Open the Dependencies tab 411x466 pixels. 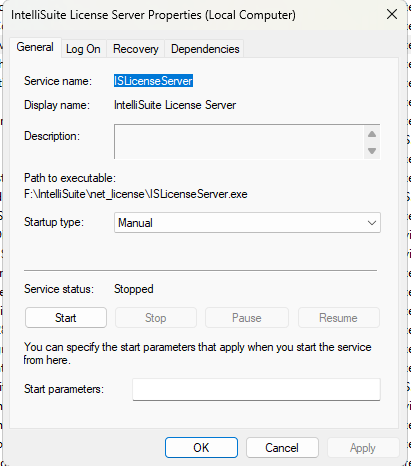[x=205, y=49]
